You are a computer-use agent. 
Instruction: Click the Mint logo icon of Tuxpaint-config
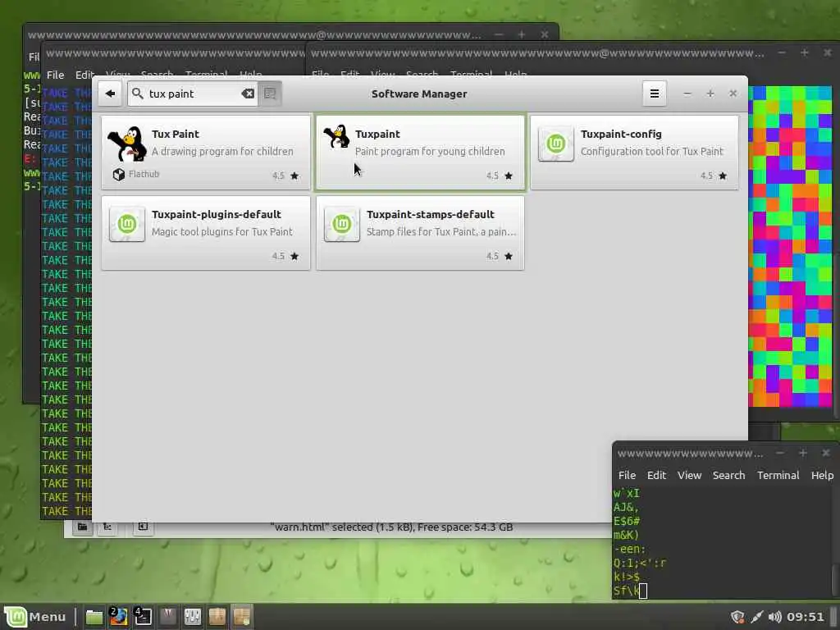coord(555,144)
